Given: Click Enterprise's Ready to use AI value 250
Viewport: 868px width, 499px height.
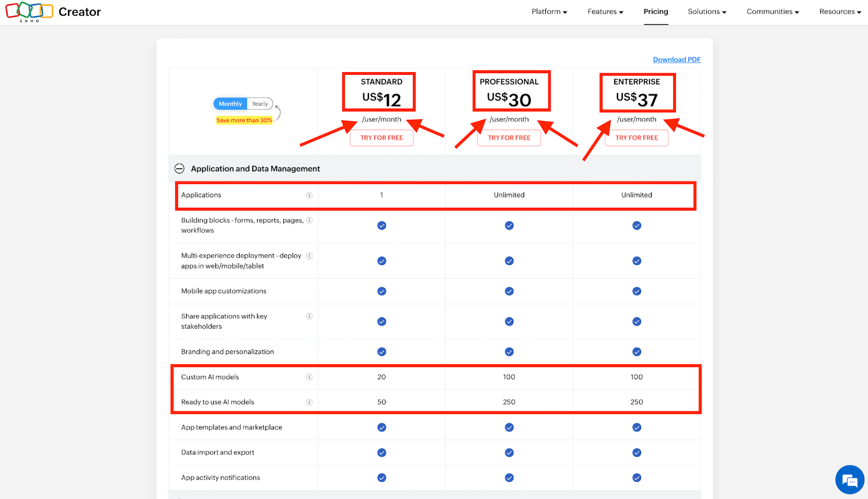Looking at the screenshot, I should (x=637, y=402).
